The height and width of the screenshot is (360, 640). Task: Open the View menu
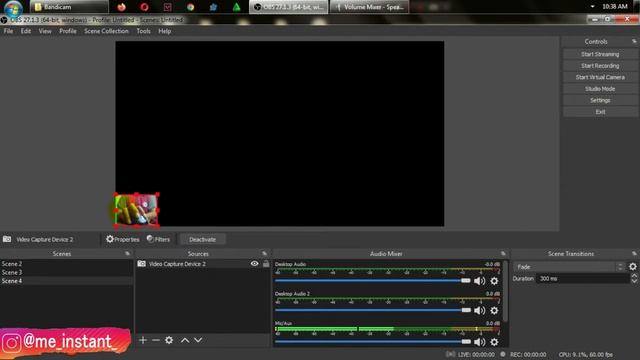[45, 31]
